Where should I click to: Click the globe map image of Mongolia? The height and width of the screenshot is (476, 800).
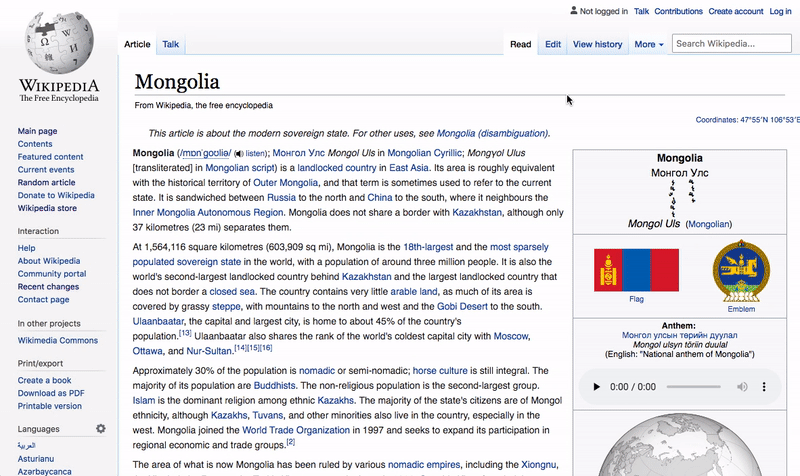coord(680,445)
